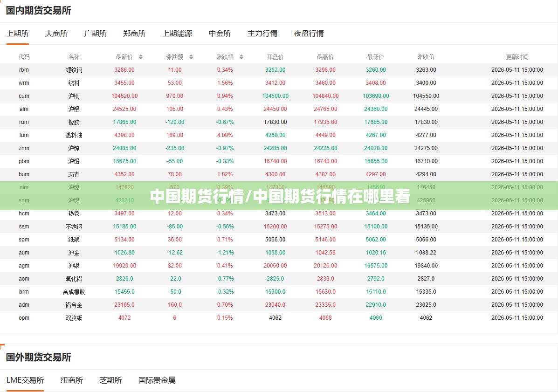Sort by 最新价 arrows icon
The height and width of the screenshot is (392, 558).
point(141,57)
